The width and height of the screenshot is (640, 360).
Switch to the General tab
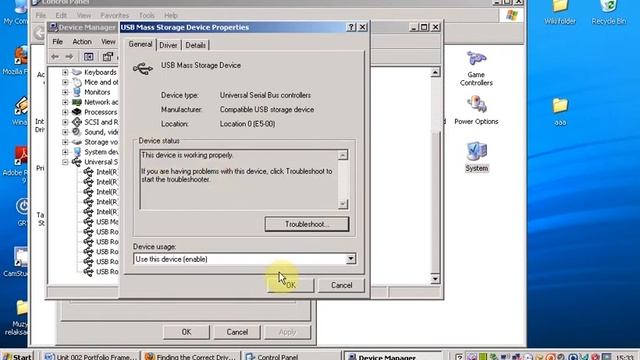pos(140,44)
